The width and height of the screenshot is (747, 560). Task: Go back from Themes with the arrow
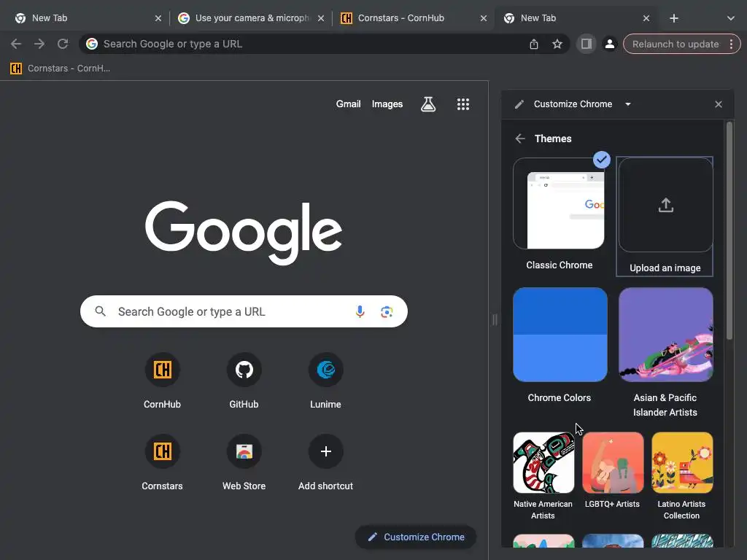pos(519,139)
